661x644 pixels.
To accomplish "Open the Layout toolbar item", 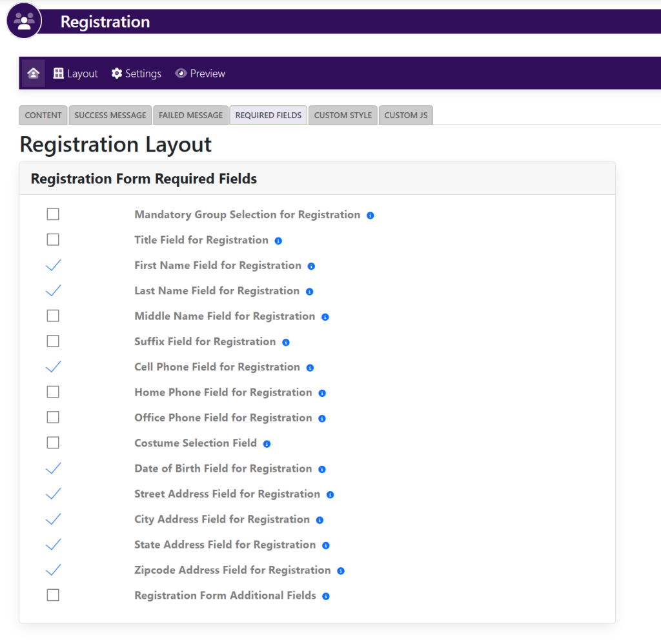I will click(76, 74).
